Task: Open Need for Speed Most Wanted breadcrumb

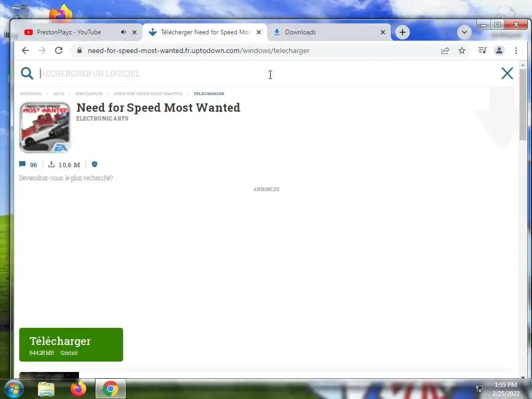Action: pos(148,94)
